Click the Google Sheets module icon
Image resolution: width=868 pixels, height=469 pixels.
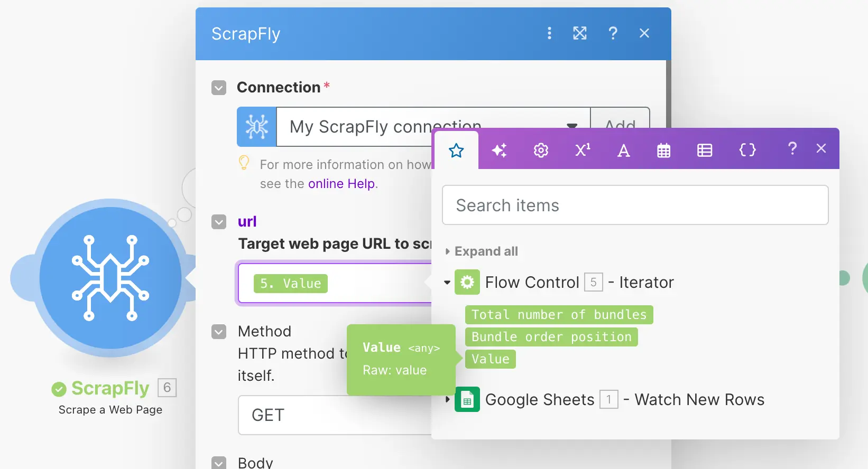[467, 400]
